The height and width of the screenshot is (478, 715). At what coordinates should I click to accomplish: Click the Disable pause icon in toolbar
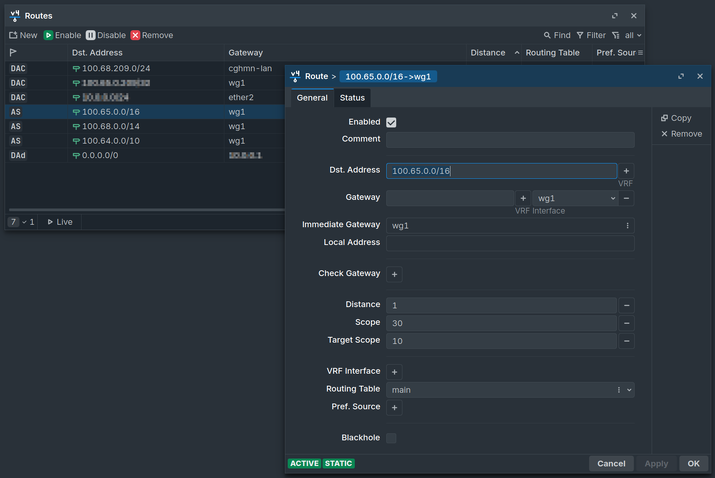(91, 35)
